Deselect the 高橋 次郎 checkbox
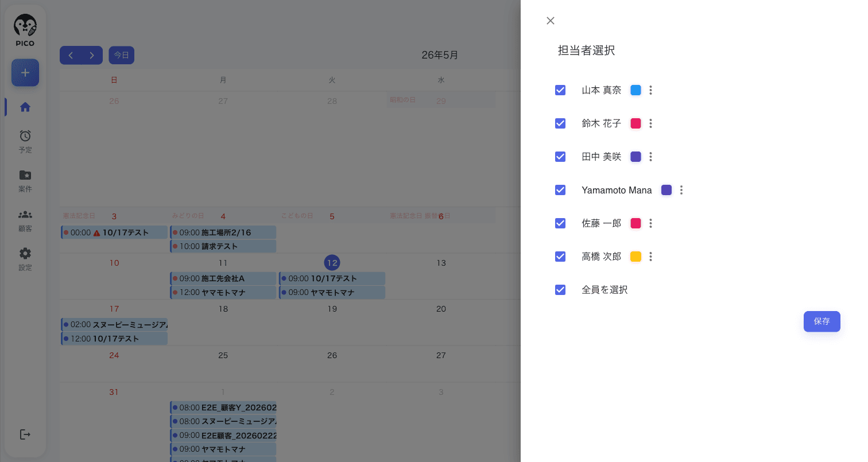The height and width of the screenshot is (462, 868). coord(560,257)
